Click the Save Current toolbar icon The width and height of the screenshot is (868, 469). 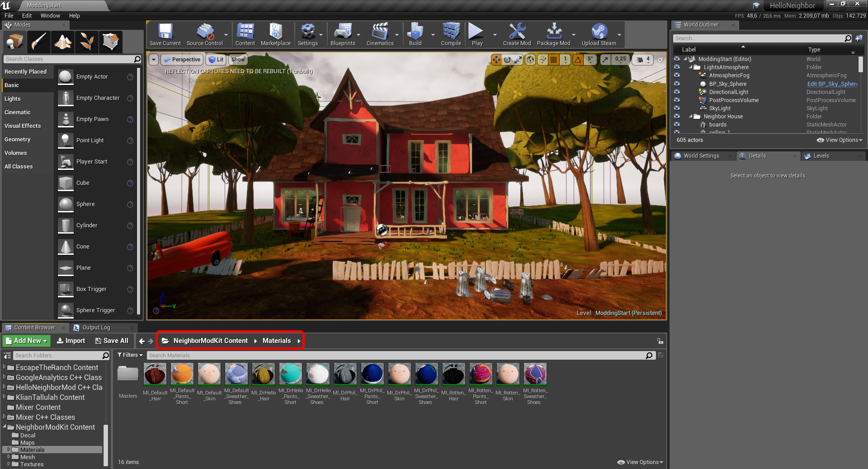pos(165,34)
